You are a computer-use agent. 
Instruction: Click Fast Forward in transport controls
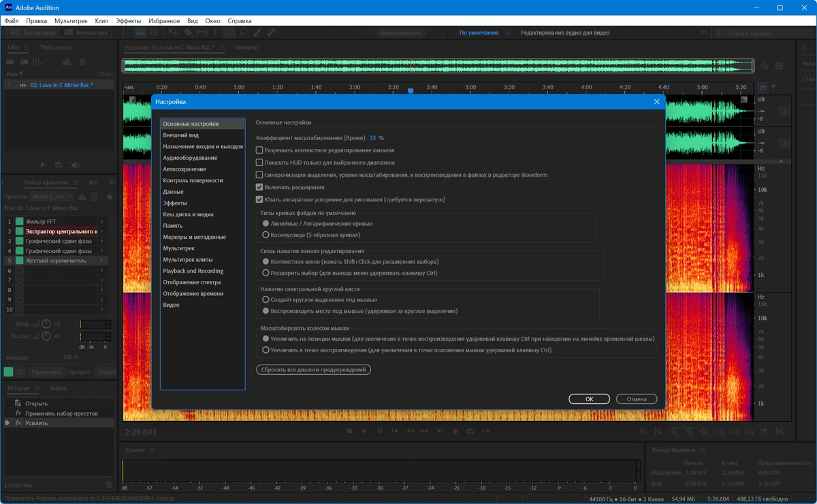tap(425, 431)
